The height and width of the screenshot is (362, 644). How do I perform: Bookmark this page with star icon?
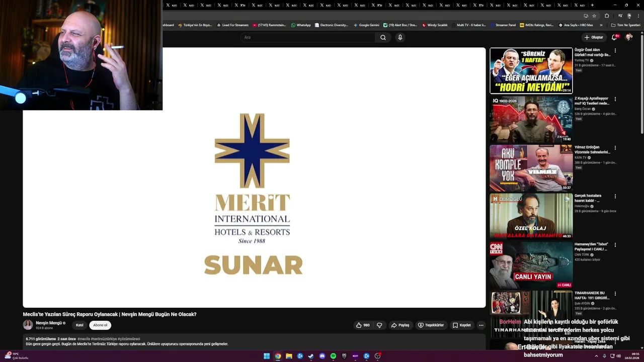point(594,16)
